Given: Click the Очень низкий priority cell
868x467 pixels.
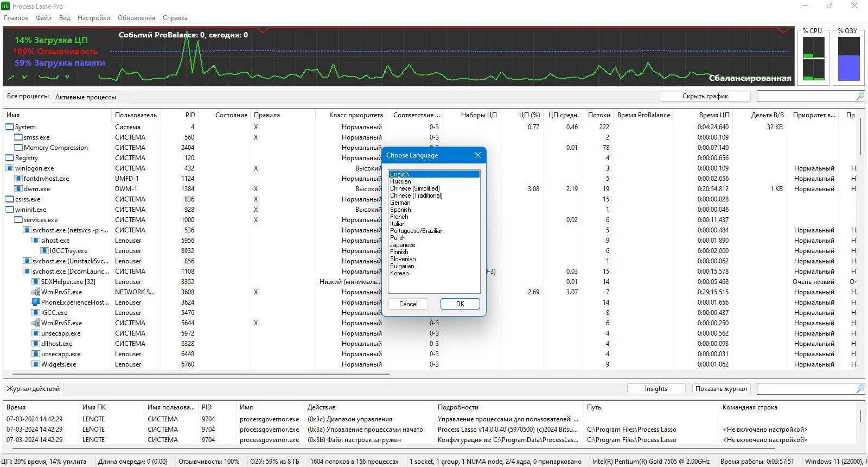Looking at the screenshot, I should (814, 282).
